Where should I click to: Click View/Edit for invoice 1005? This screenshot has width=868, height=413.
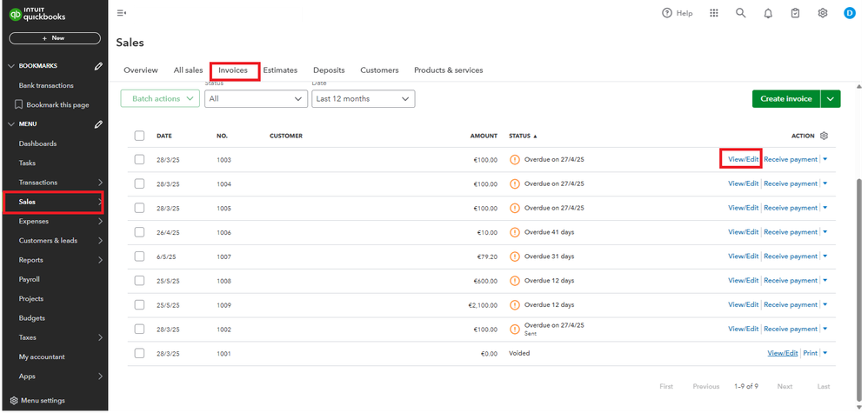pyautogui.click(x=744, y=208)
